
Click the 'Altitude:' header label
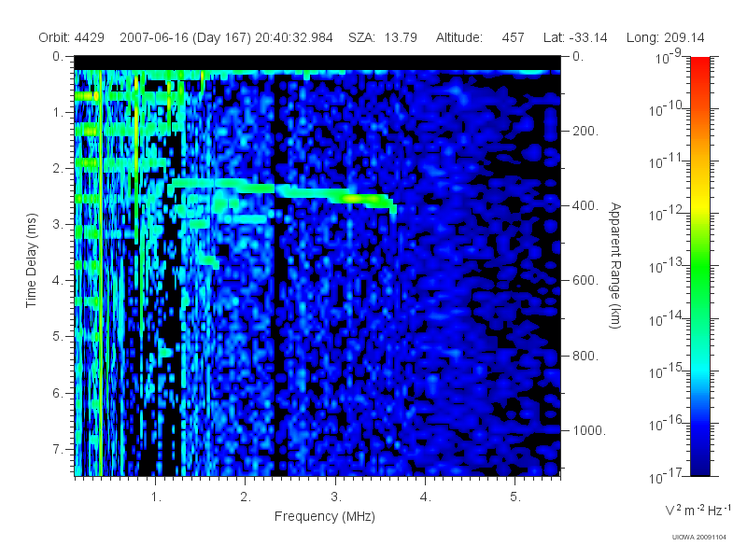click(x=458, y=37)
